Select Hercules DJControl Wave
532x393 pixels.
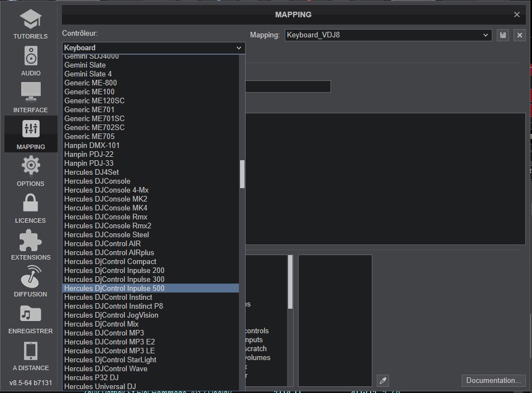[x=151, y=368]
